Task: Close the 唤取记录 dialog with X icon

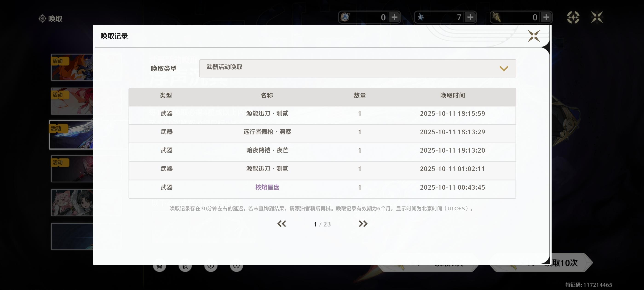Action: click(534, 36)
